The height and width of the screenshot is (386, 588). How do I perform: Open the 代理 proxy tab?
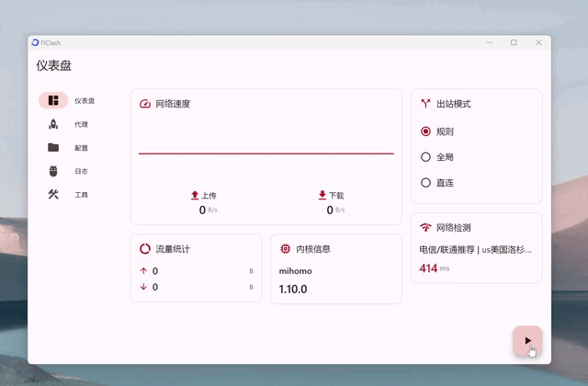(x=81, y=124)
